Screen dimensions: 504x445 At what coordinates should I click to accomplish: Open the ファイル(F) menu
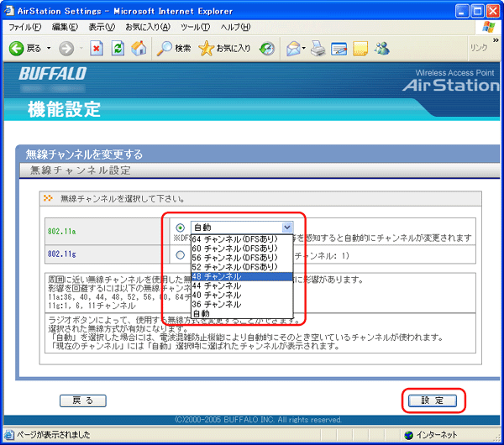24,28
